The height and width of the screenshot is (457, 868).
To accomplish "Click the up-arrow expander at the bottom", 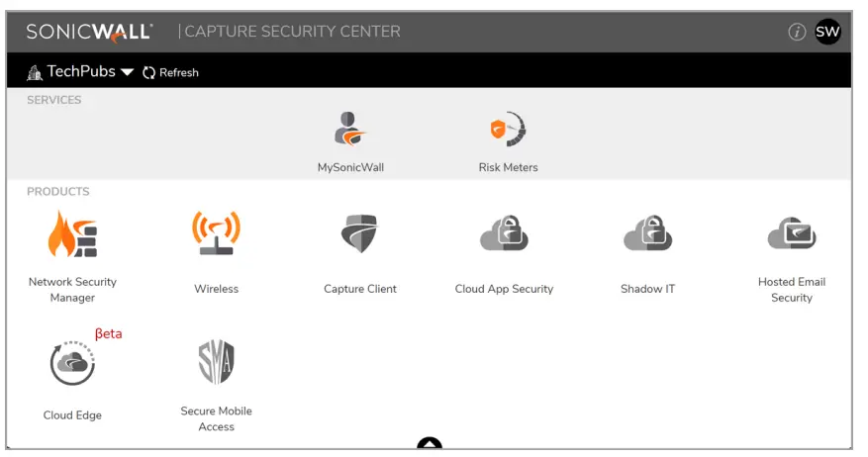I will coord(429,444).
